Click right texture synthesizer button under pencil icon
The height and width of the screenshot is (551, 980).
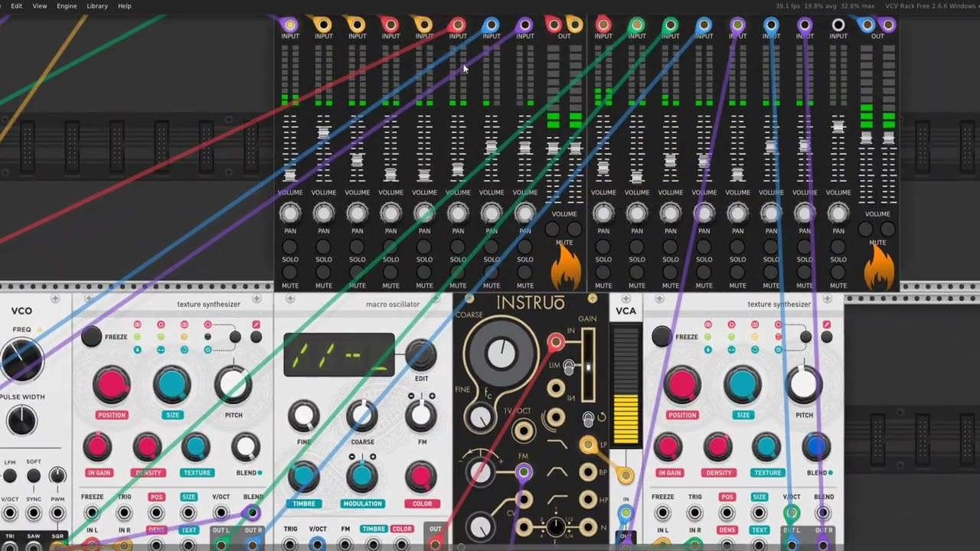(827, 337)
